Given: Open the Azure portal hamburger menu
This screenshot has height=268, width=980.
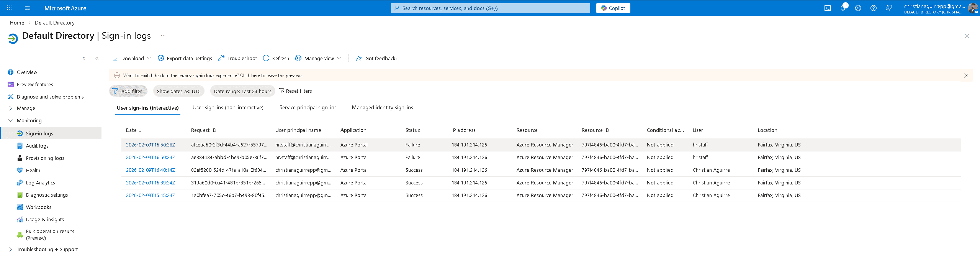Looking at the screenshot, I should pyautogui.click(x=28, y=8).
